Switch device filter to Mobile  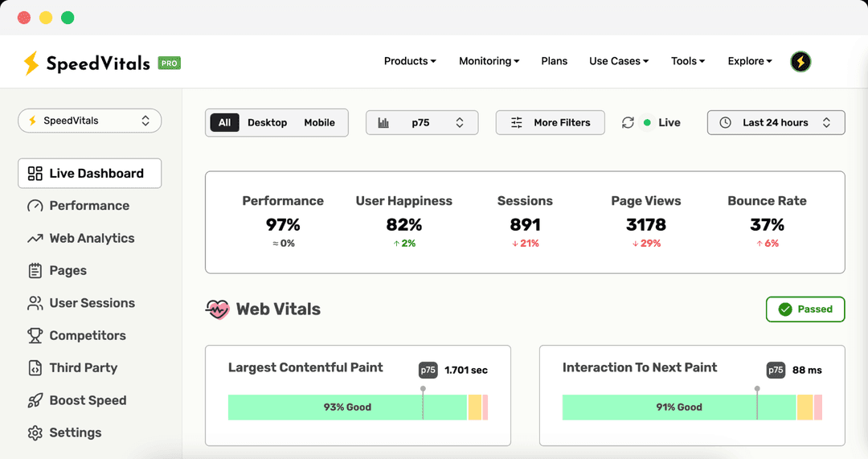tap(319, 122)
